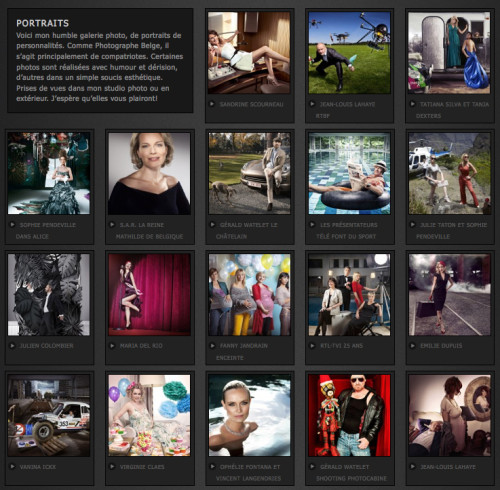Screen dimensions: 500x490
Task: Follow the Gérald Watelet le châtelain link
Action: (x=247, y=230)
